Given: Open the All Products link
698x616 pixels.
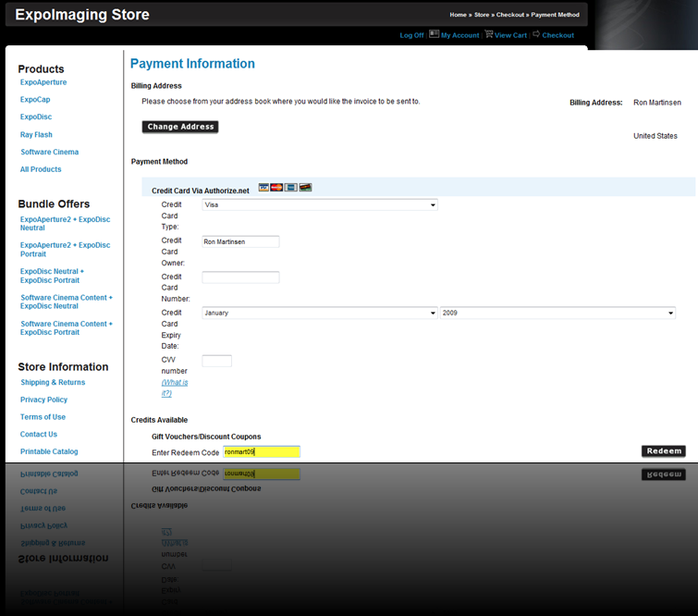Looking at the screenshot, I should (41, 169).
